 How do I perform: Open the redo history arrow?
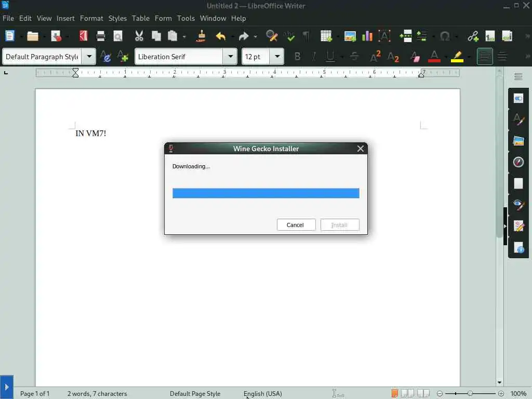pyautogui.click(x=256, y=36)
